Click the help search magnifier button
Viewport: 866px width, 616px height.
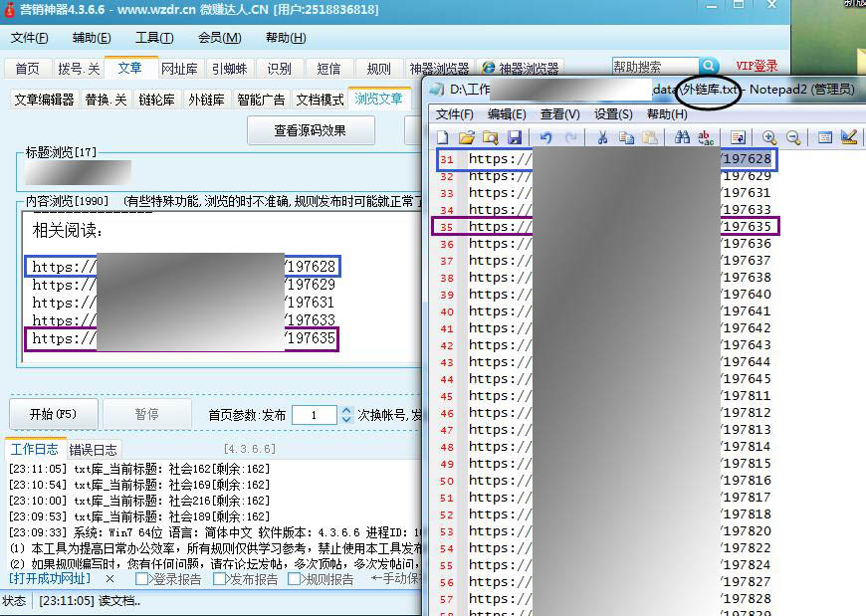[709, 67]
